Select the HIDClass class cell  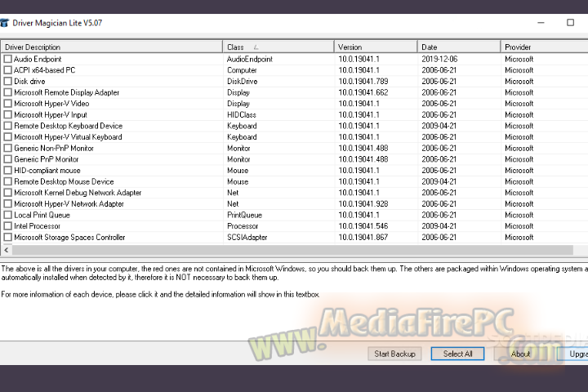[242, 115]
